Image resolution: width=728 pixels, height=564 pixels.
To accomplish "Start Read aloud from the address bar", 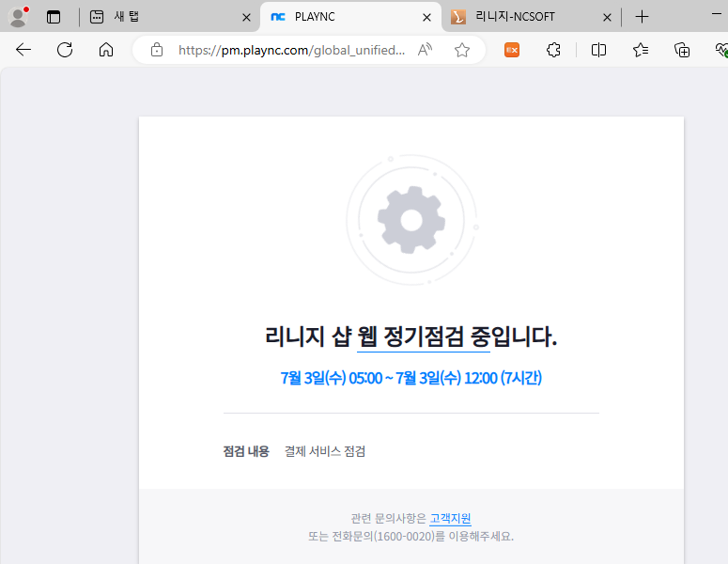I will [425, 50].
